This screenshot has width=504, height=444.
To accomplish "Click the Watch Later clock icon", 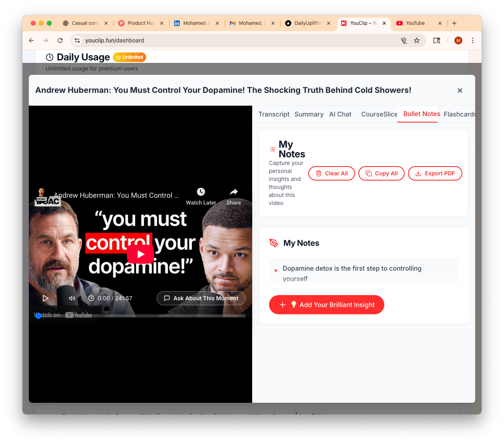I will pos(201,192).
